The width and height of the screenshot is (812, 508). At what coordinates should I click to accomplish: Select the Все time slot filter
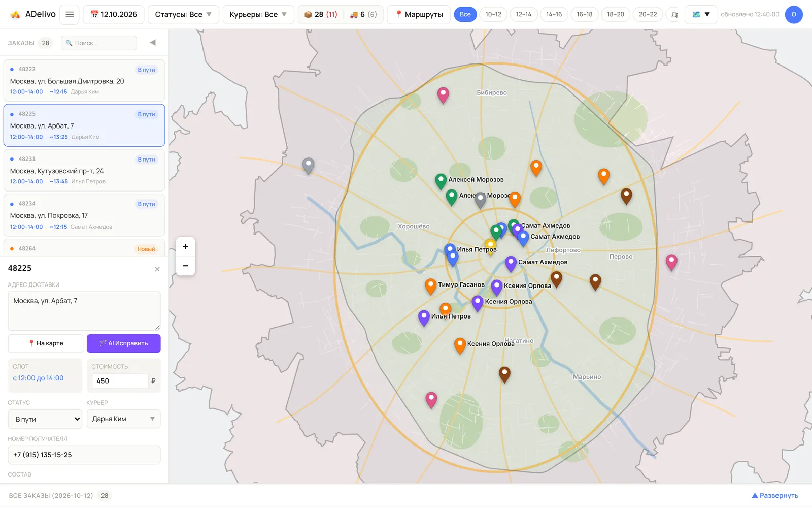tap(465, 14)
